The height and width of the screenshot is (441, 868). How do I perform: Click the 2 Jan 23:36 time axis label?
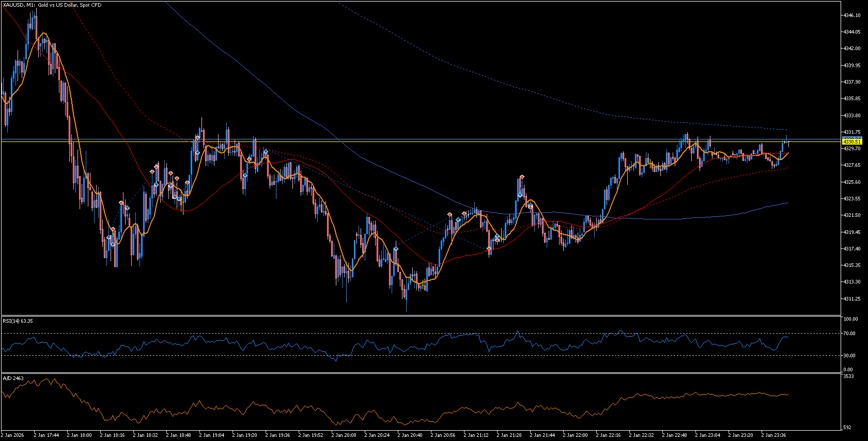click(773, 435)
